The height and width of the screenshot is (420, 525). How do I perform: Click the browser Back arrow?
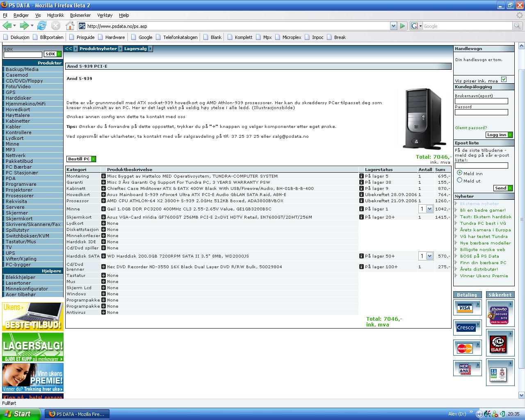[7, 26]
